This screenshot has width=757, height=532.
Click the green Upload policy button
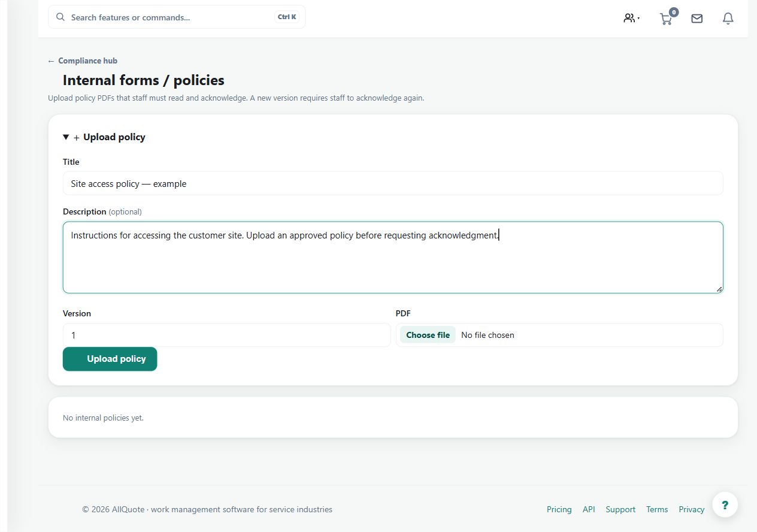click(x=110, y=359)
